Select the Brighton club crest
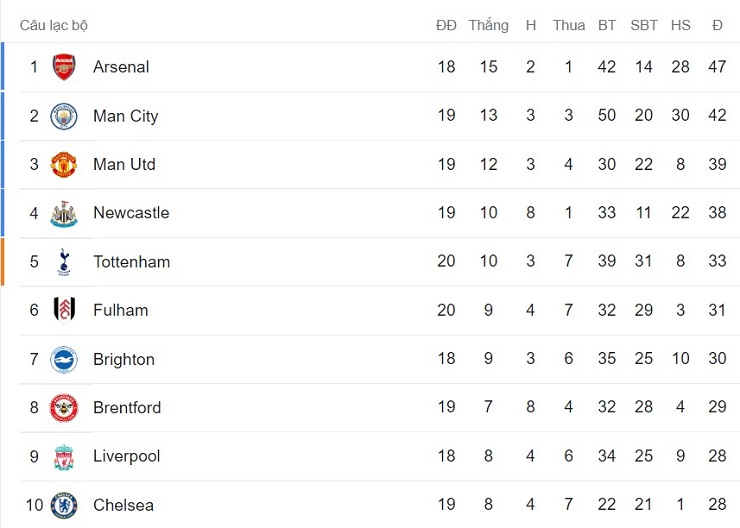The width and height of the screenshot is (740, 528). click(64, 359)
